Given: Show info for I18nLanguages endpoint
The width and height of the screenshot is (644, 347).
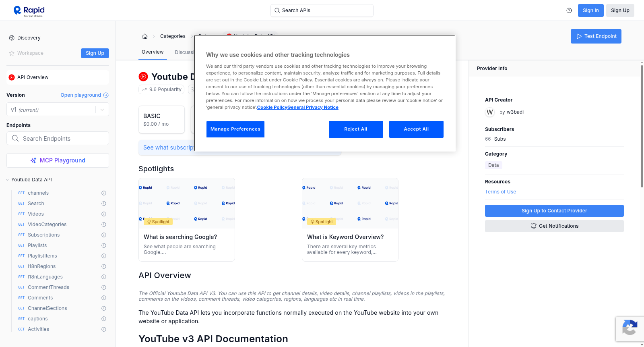Looking at the screenshot, I should 104,277.
